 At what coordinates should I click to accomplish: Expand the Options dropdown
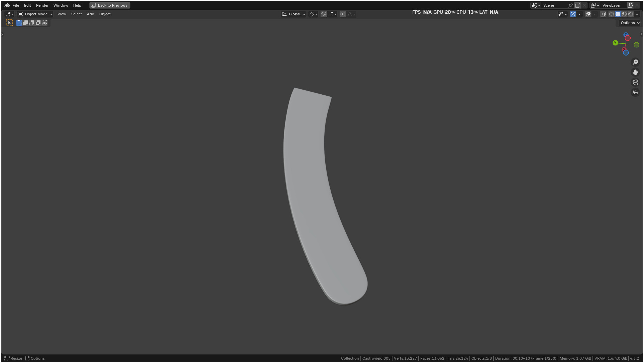coord(630,23)
